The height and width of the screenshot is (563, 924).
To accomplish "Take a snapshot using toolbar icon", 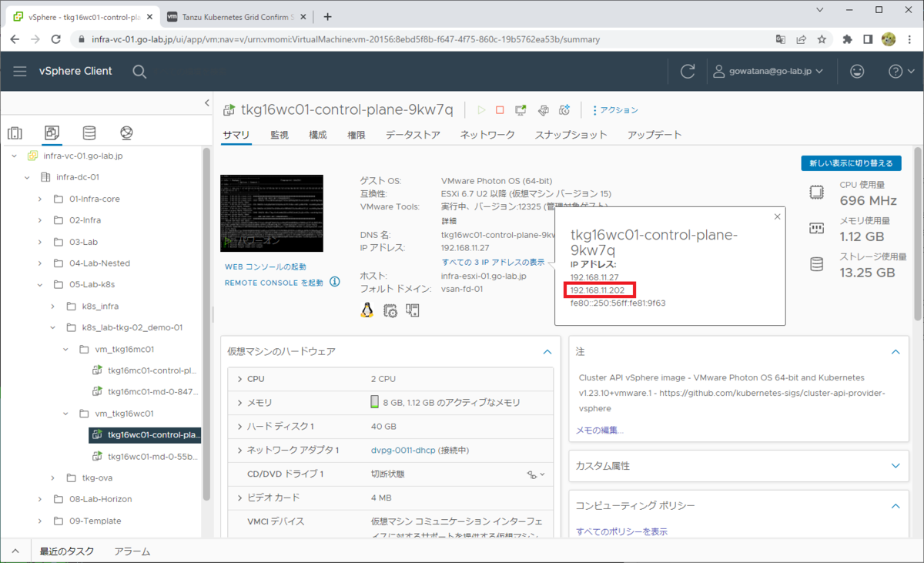I will click(564, 110).
